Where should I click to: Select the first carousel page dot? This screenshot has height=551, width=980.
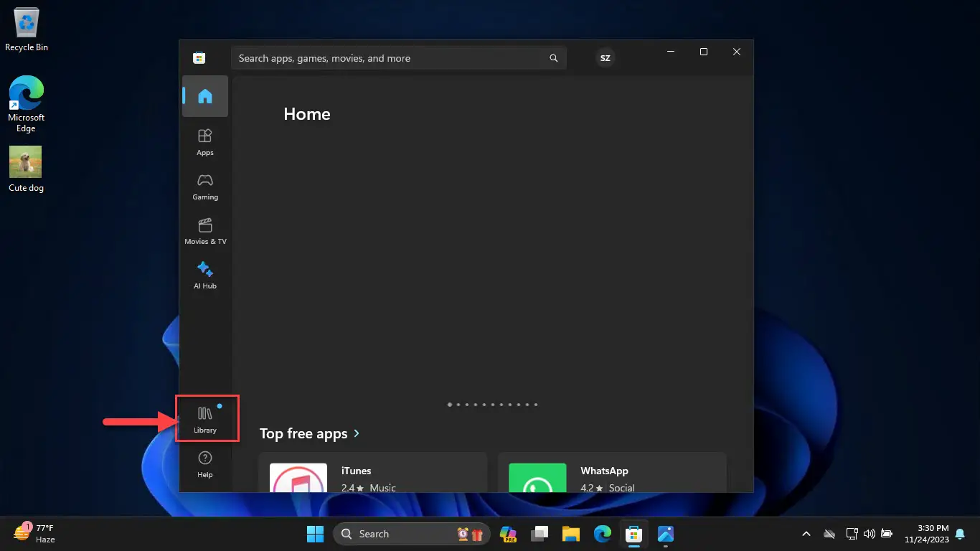(450, 405)
